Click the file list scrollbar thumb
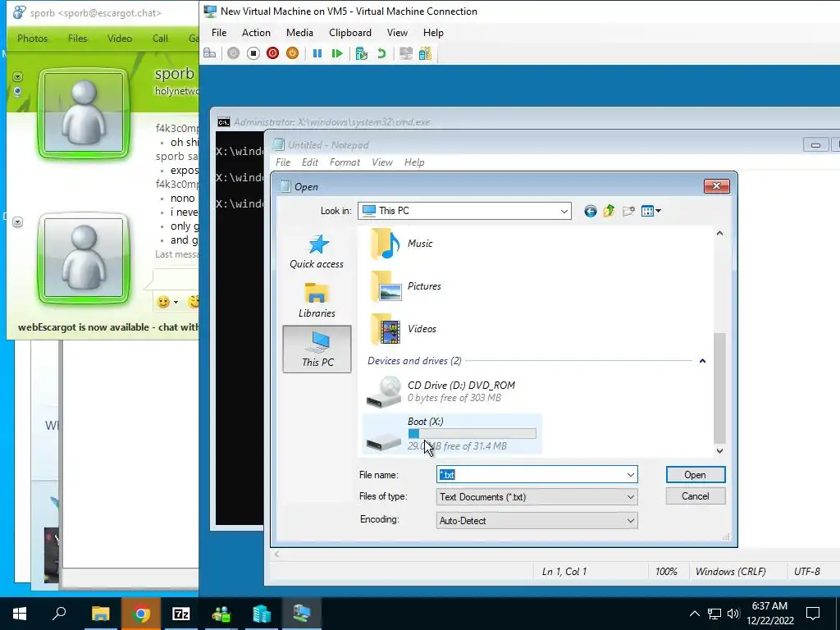840x630 pixels. 719,388
